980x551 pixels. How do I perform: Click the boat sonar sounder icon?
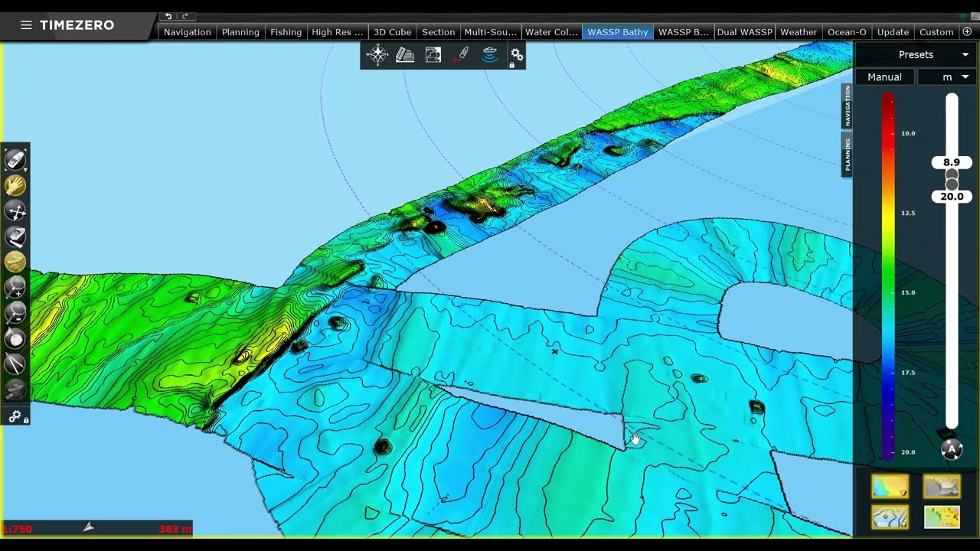click(x=489, y=55)
